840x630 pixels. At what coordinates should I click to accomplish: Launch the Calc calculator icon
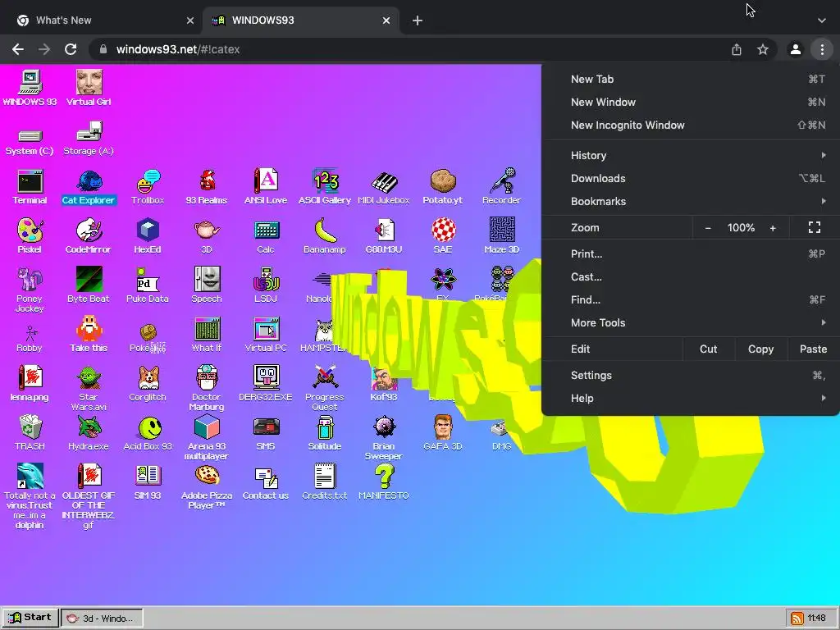point(266,235)
